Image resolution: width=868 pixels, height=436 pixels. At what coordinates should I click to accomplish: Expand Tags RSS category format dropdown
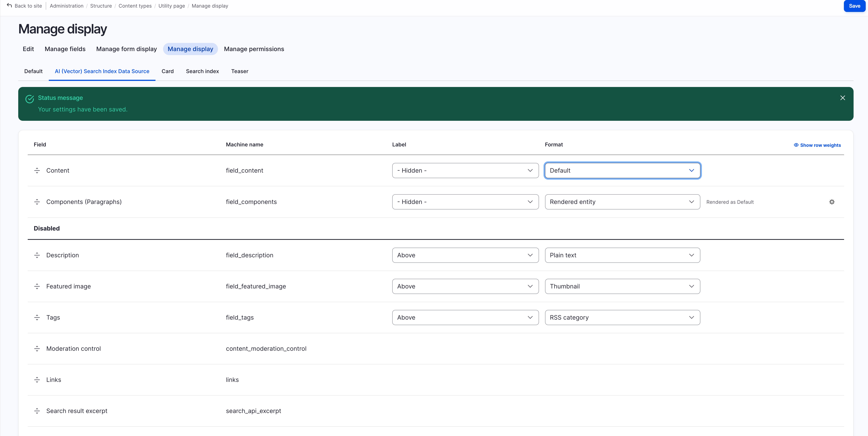(622, 317)
